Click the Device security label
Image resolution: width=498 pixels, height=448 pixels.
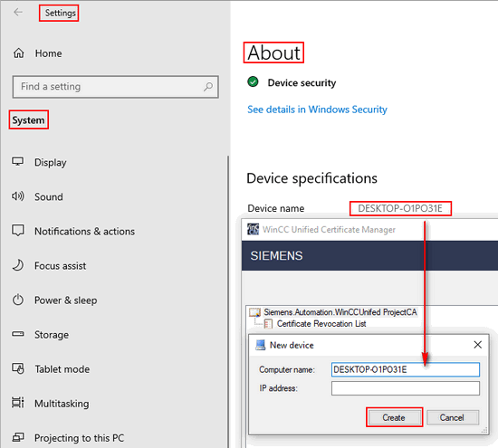302,83
